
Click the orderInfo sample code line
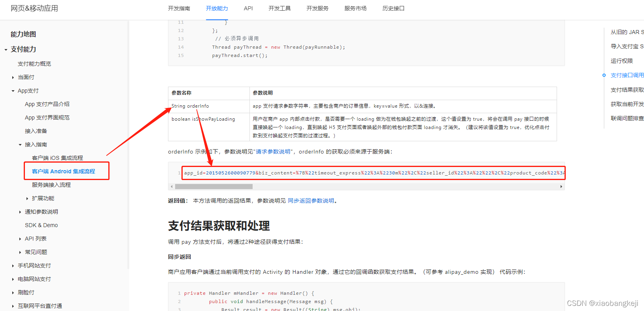[374, 173]
